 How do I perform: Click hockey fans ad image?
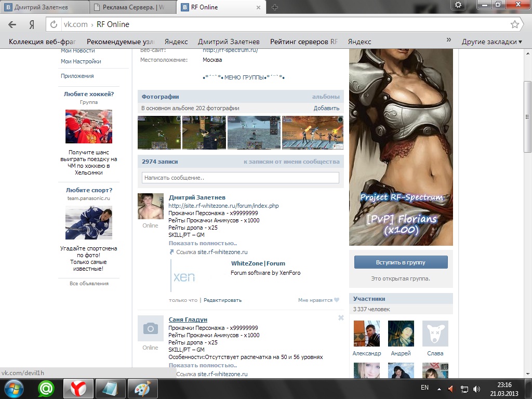(89, 126)
